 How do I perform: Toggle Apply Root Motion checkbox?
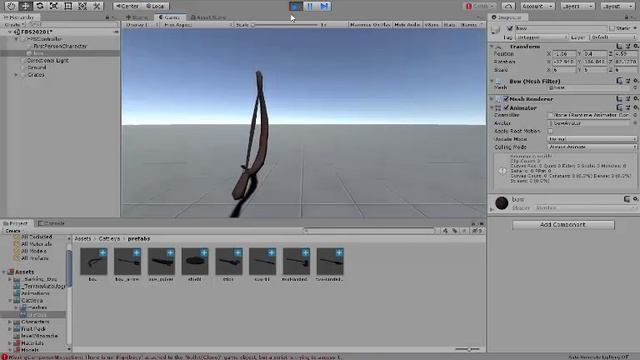point(550,131)
